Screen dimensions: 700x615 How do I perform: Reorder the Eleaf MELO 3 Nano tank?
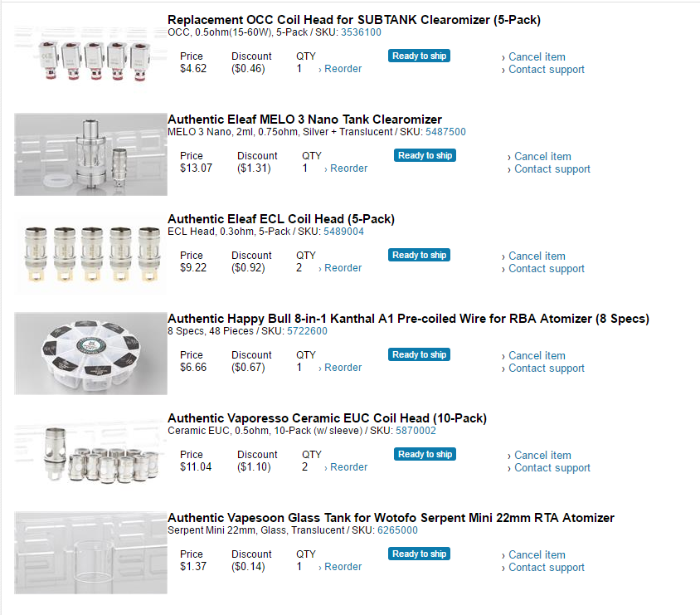click(x=348, y=168)
